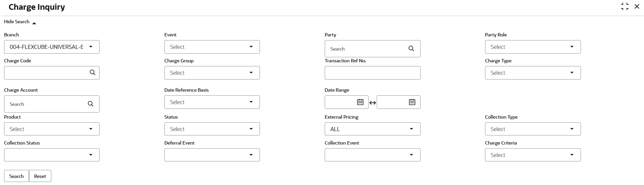Open the end date calendar picker
The image size is (644, 185).
[412, 102]
